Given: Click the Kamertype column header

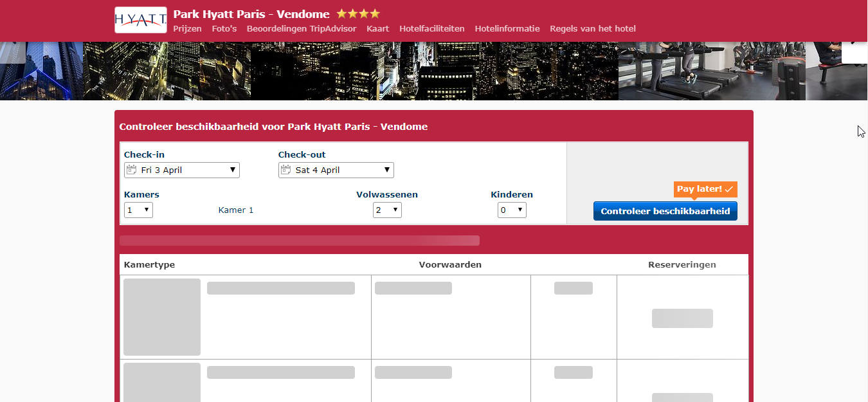Looking at the screenshot, I should 149,265.
